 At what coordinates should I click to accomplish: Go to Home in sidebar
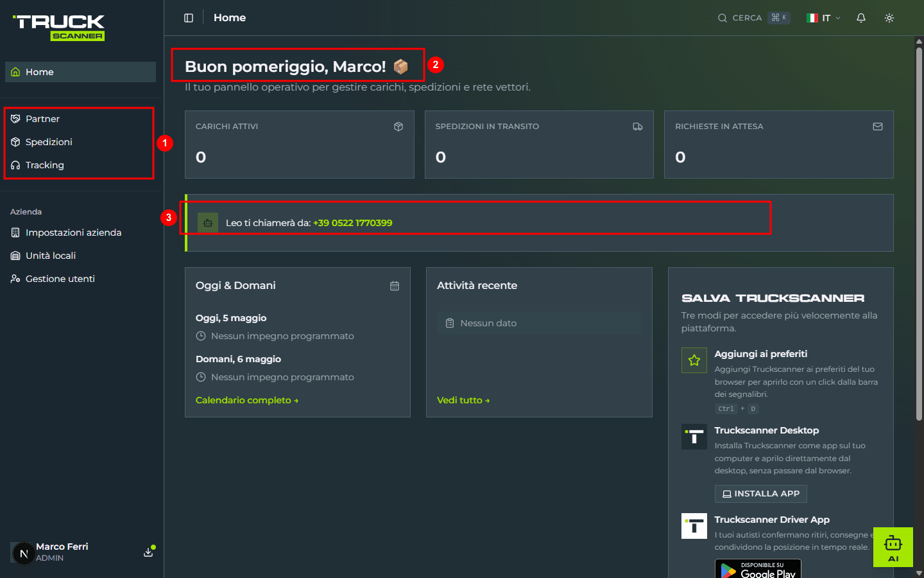80,72
